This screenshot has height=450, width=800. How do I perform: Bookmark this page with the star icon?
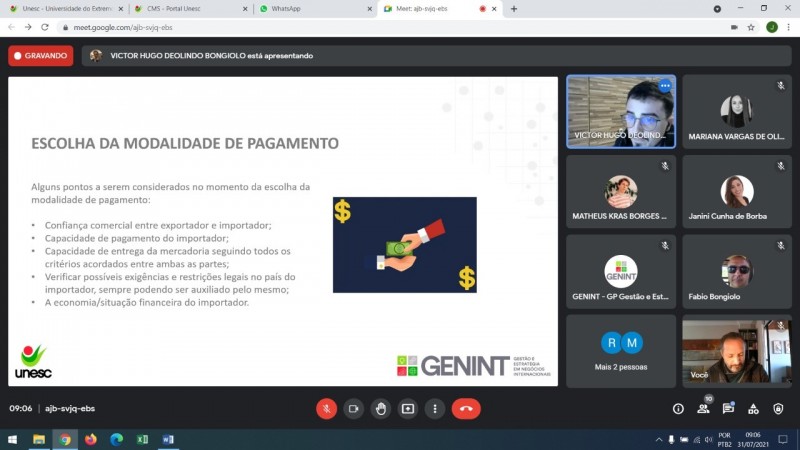coord(751,27)
